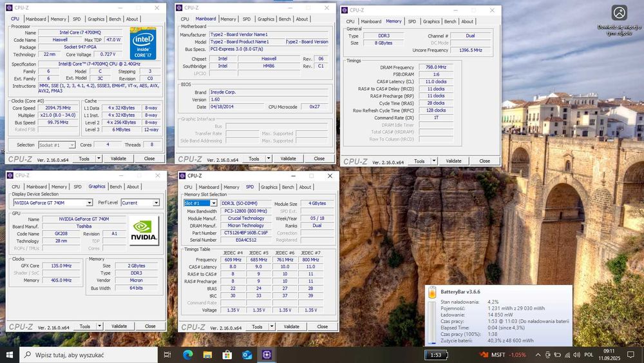Click the POL language indicator
The image size is (644, 363).
point(589,355)
